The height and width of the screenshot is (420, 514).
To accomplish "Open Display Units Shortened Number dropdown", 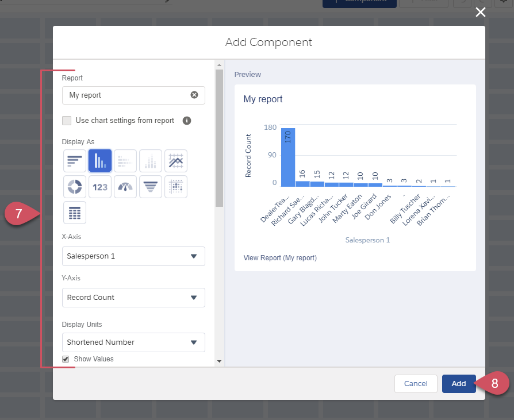I will click(133, 342).
